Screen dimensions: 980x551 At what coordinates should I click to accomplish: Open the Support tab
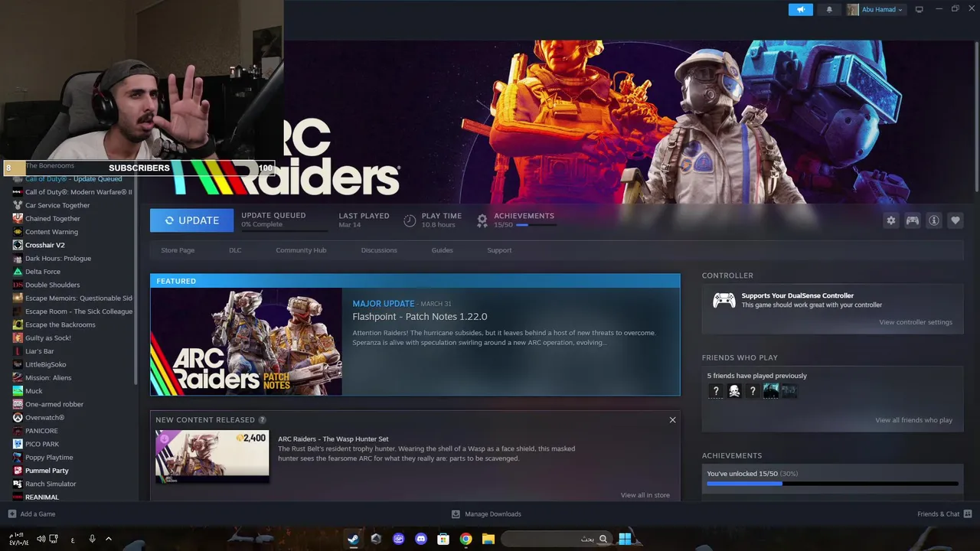pyautogui.click(x=499, y=250)
